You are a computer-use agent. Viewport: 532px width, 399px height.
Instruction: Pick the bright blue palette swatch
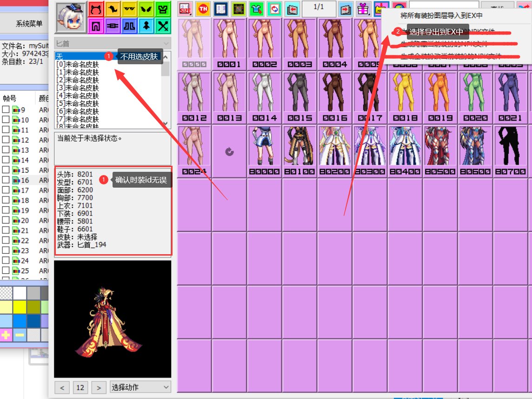[x=20, y=321]
